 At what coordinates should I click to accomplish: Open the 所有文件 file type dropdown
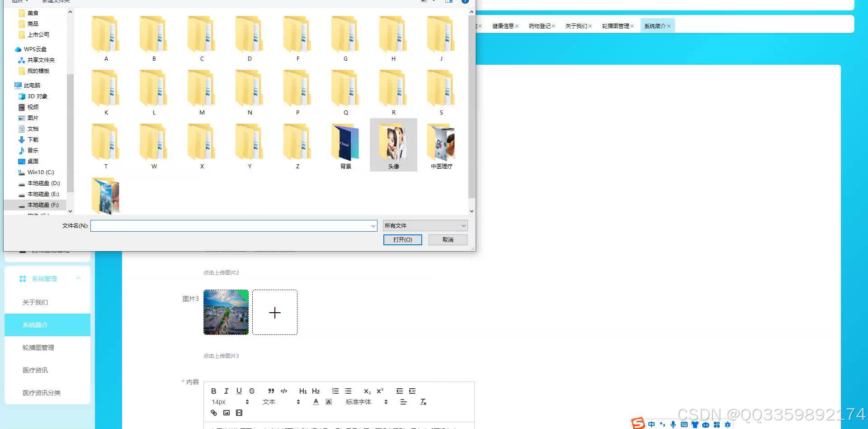click(x=425, y=225)
